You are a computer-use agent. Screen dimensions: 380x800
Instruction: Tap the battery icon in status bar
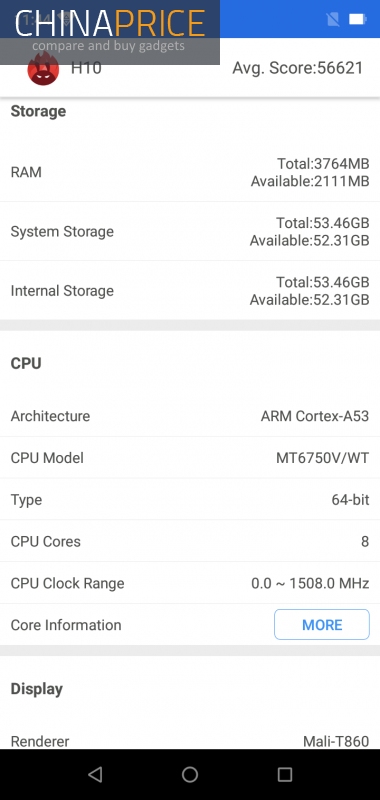click(358, 19)
